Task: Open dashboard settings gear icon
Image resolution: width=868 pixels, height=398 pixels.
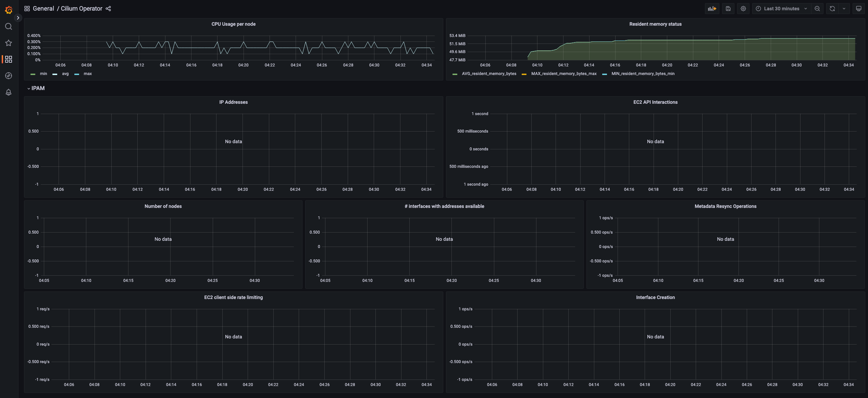Action: point(743,9)
